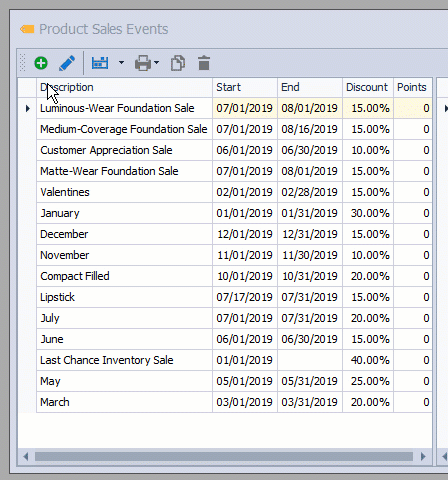Click the green add new event icon
This screenshot has width=448, height=480.
click(x=41, y=63)
